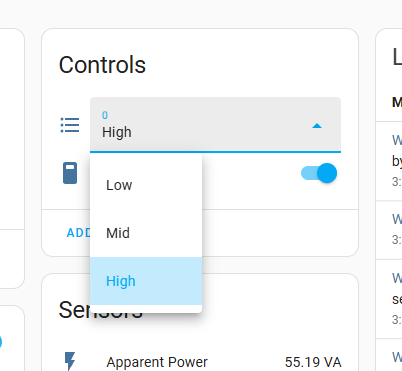This screenshot has width=402, height=371.
Task: Turn off the blue switch in Controls
Action: (319, 173)
